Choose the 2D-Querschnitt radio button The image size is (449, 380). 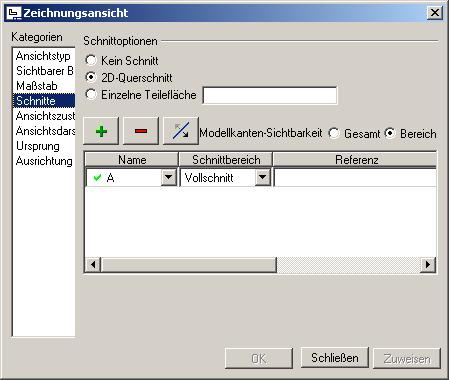pos(91,78)
